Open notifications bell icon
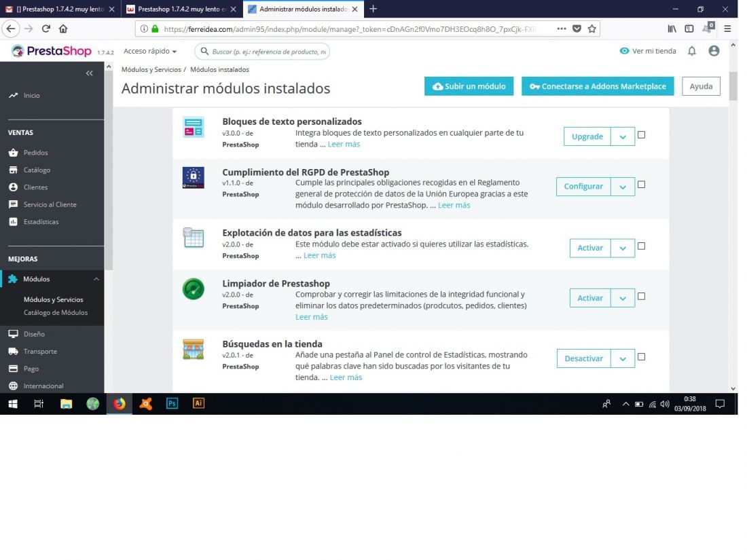This screenshot has height=560, width=747. tap(692, 51)
